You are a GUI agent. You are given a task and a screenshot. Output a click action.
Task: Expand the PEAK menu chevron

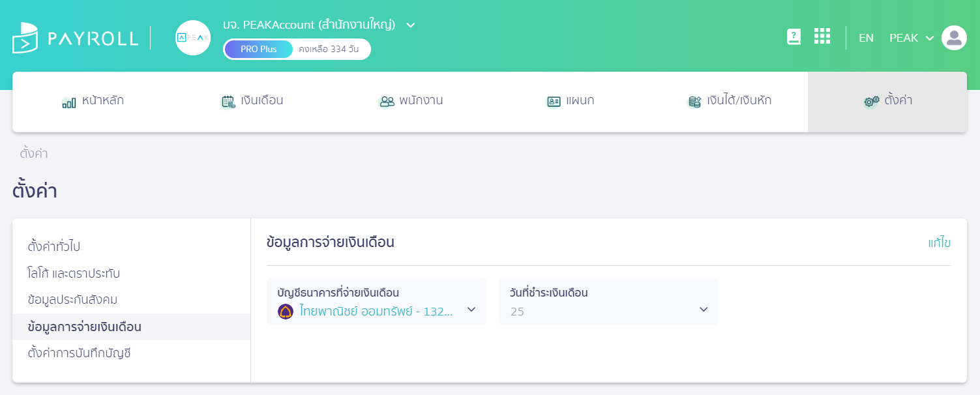pos(928,38)
